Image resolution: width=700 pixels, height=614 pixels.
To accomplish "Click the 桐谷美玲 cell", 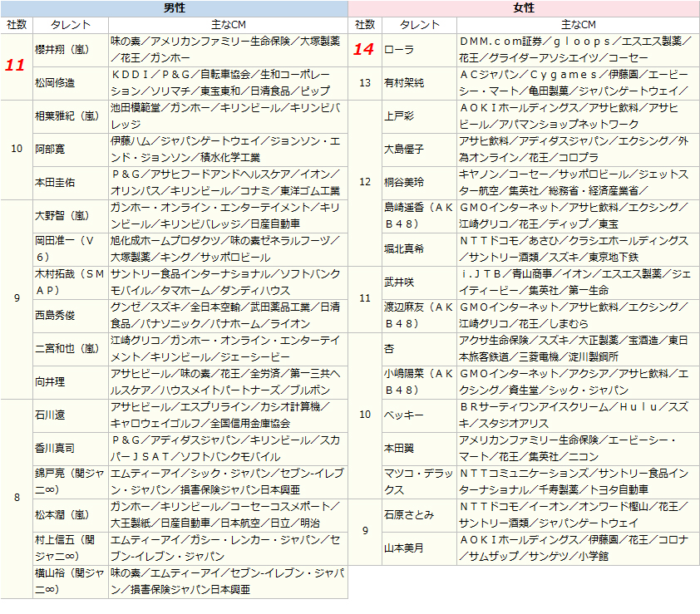I will pyautogui.click(x=419, y=183).
